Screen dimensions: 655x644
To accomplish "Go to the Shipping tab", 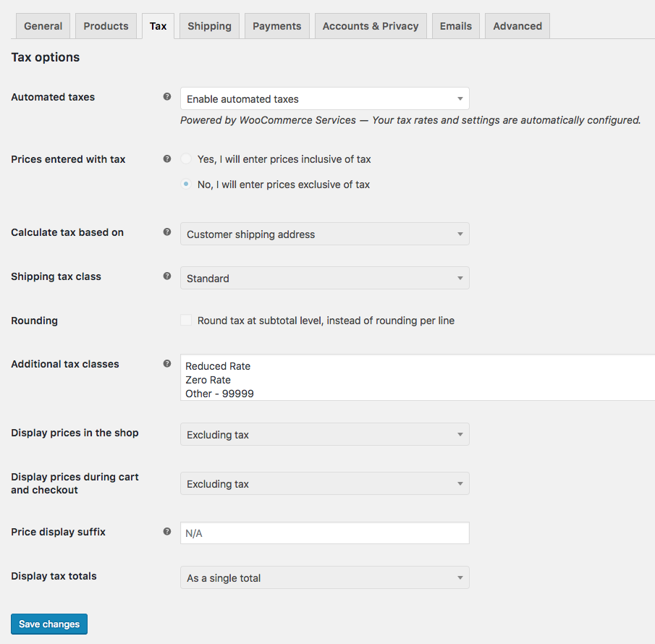I will [209, 26].
